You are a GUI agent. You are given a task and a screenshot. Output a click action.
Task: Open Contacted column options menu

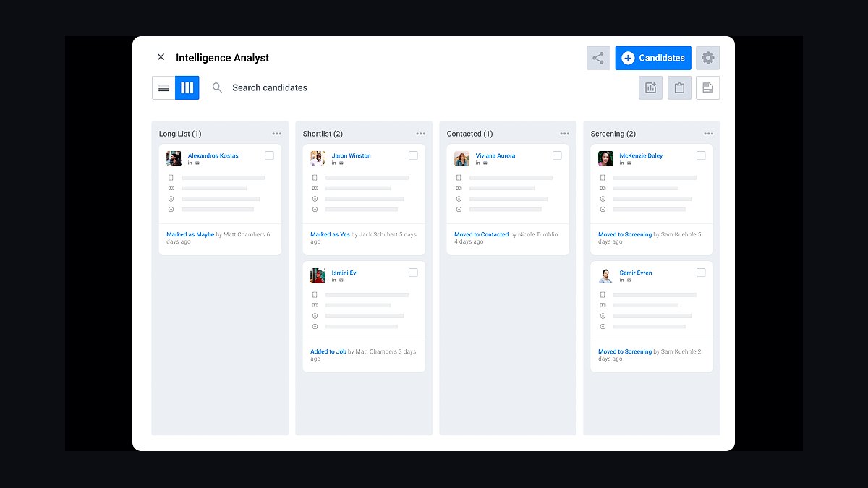pyautogui.click(x=565, y=134)
